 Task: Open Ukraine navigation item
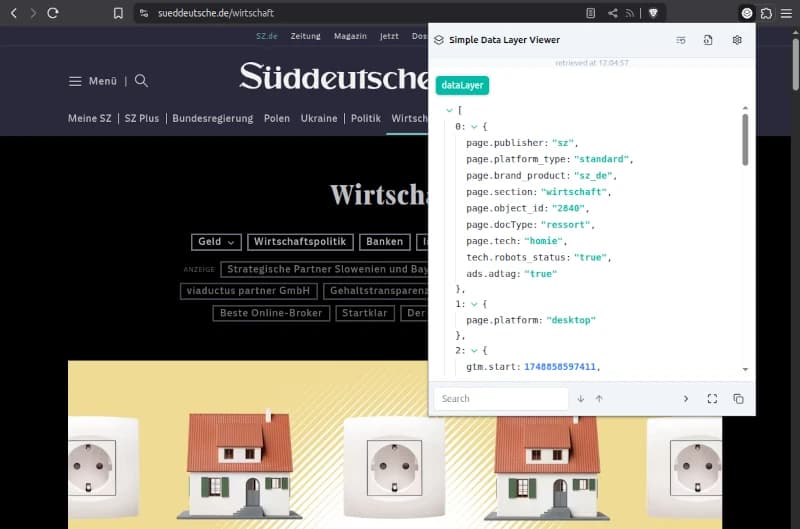pyautogui.click(x=319, y=118)
